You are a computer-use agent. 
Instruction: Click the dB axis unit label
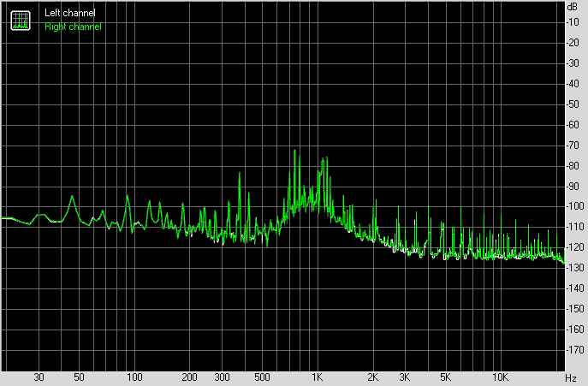[x=573, y=7]
